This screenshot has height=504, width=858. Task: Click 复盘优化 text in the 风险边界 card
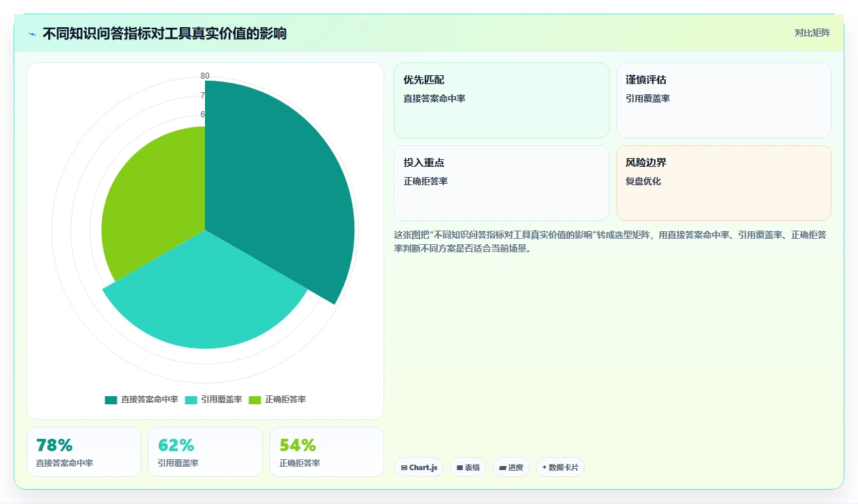[643, 181]
